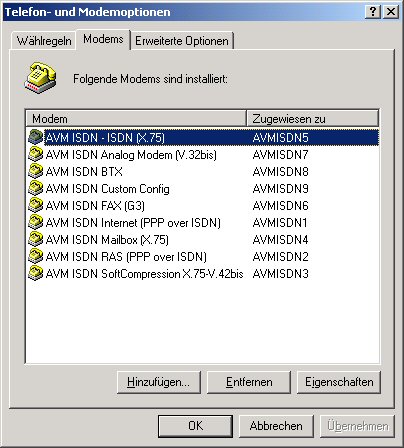Open the Erweiterte Optionen tab
Image resolution: width=404 pixels, height=448 pixels.
(182, 41)
